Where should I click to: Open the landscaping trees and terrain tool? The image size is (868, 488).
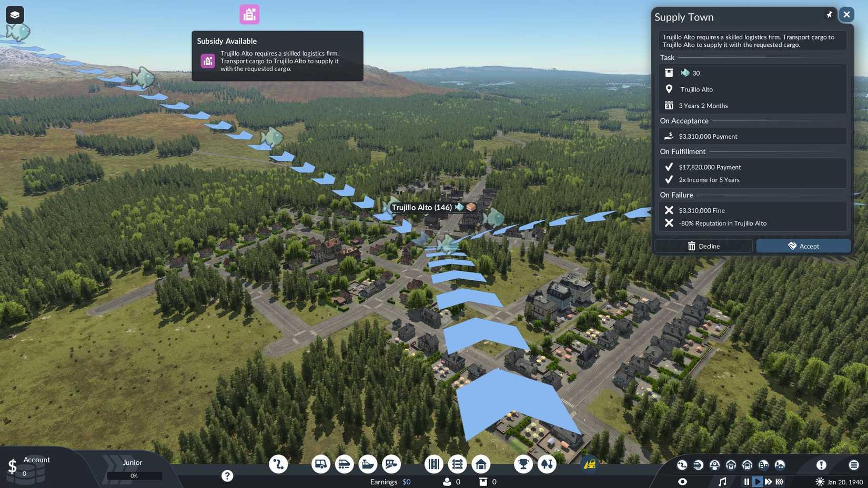tap(547, 464)
